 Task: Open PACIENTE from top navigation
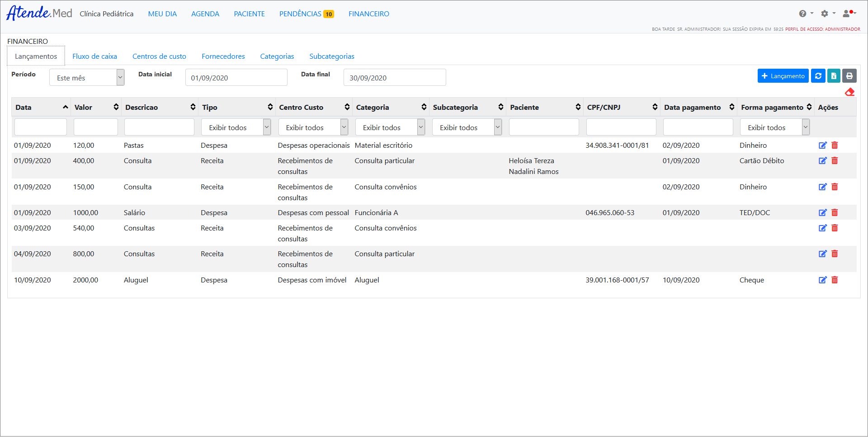[x=250, y=14]
